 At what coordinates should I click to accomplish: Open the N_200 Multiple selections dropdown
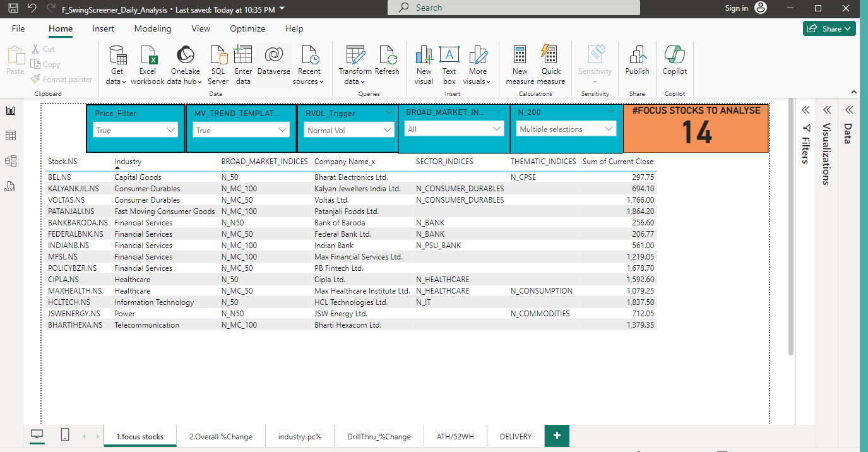click(566, 129)
